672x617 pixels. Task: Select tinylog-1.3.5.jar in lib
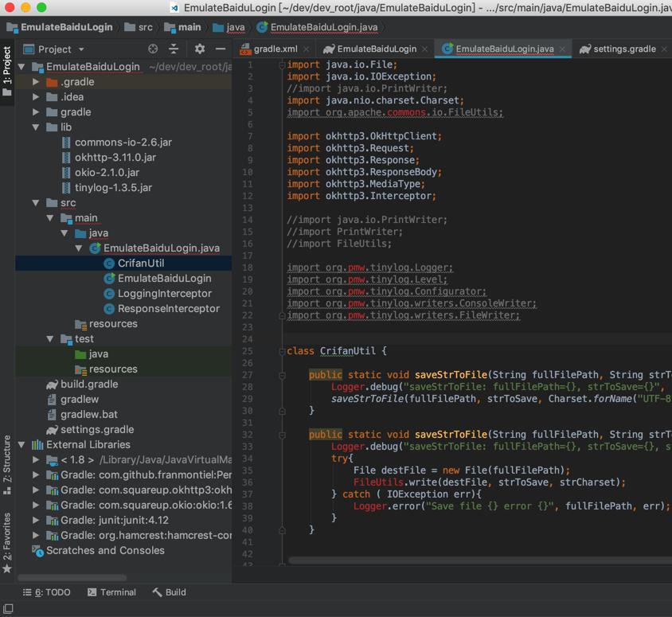[114, 188]
